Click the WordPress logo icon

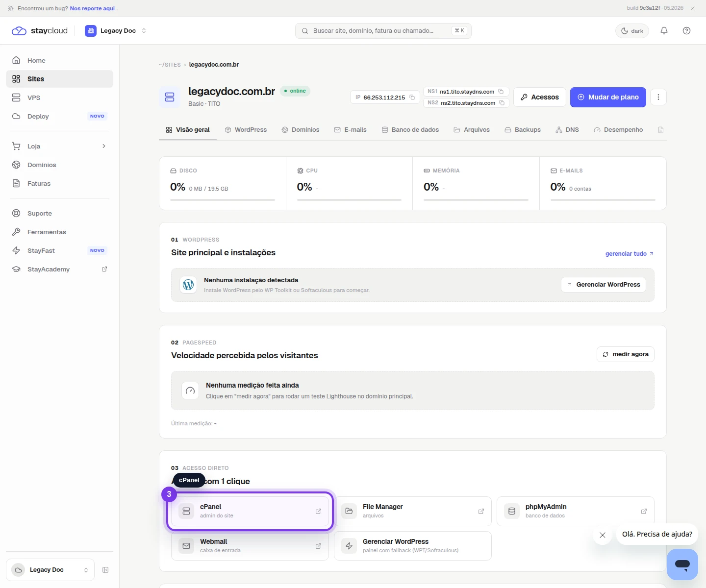[188, 285]
